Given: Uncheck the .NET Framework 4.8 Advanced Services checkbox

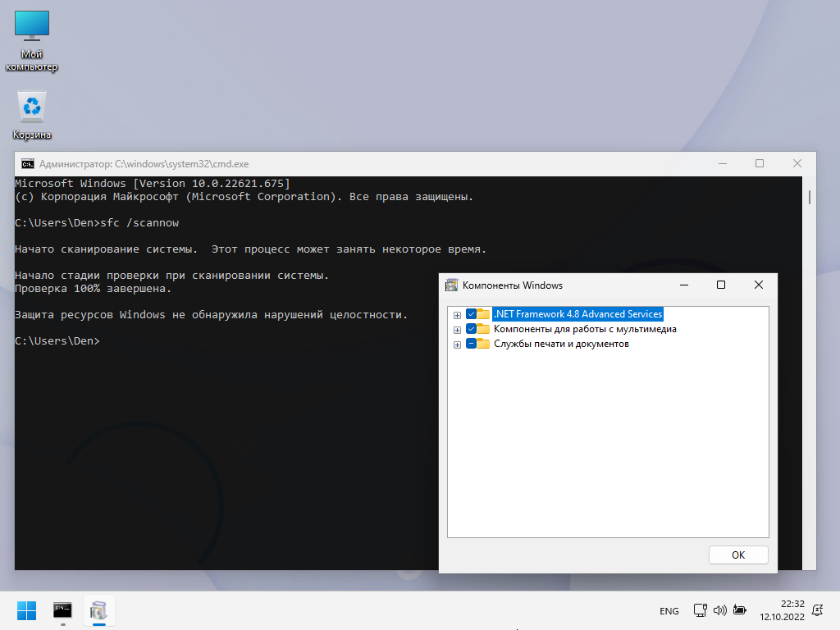Looking at the screenshot, I should (471, 314).
